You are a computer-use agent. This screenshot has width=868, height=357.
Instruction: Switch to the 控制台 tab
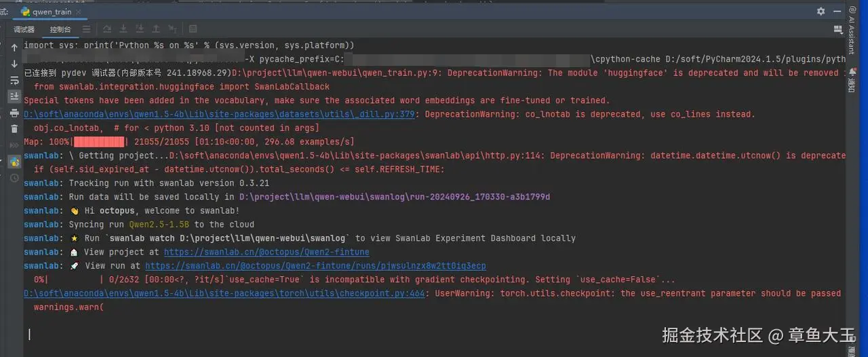(x=60, y=29)
